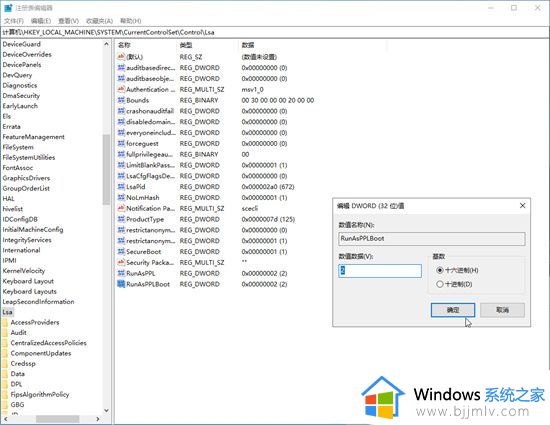
Task: Click the LsaPid data 0x000002a0 (672)
Action: tap(268, 187)
